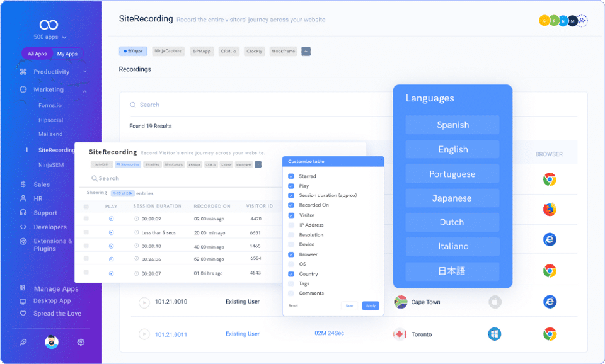The width and height of the screenshot is (605, 364).
Task: Click the Firefox browser icon
Action: coord(550,209)
